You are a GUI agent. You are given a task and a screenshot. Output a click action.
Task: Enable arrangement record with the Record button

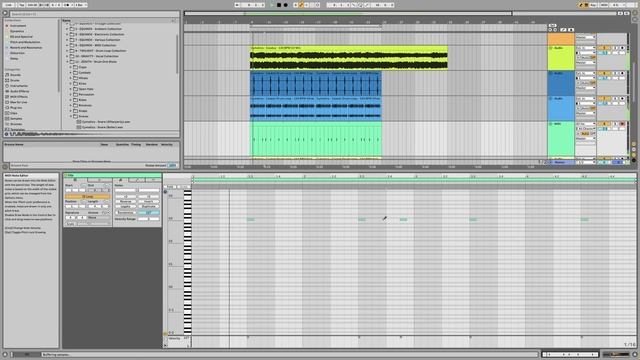(x=285, y=5)
